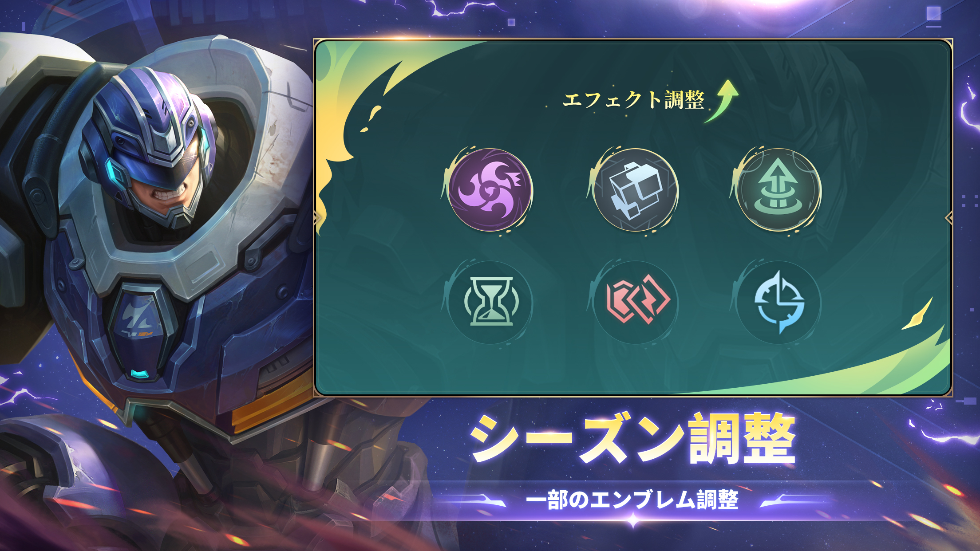Click the small purple square near top center

(x=511, y=22)
